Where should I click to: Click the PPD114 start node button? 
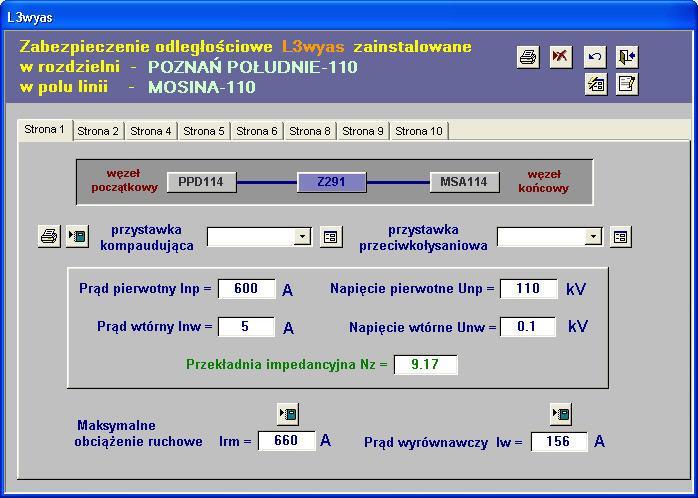[201, 182]
